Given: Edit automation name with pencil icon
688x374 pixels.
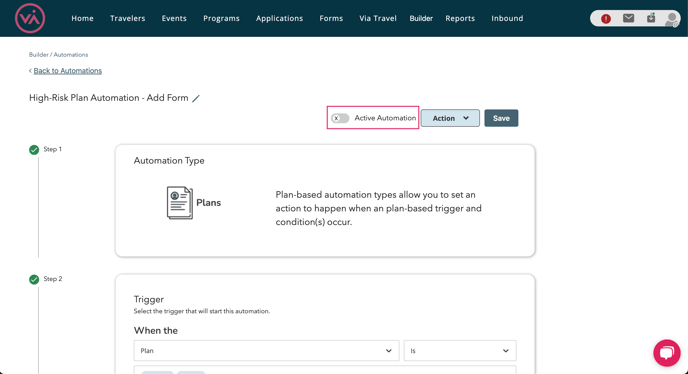Looking at the screenshot, I should 196,98.
